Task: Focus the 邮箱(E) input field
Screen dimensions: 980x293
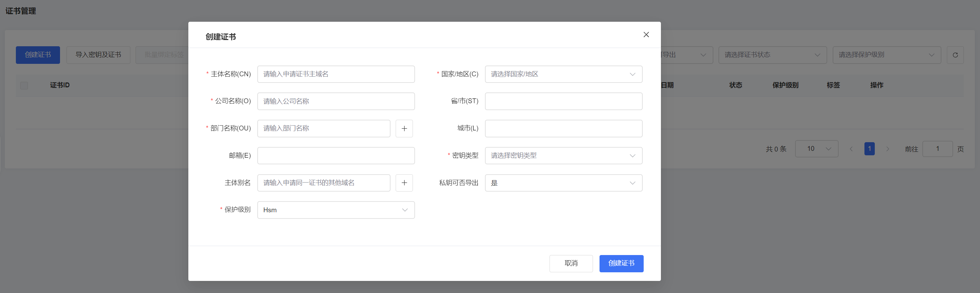Action: point(336,156)
